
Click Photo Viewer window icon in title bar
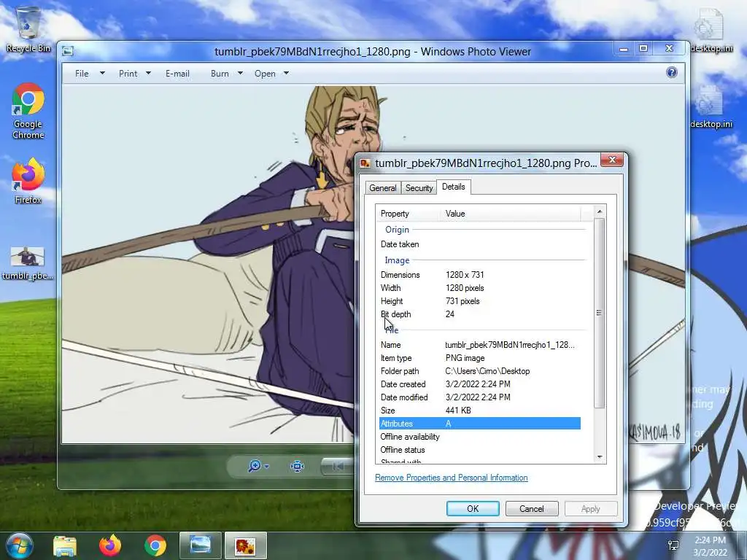click(x=68, y=52)
